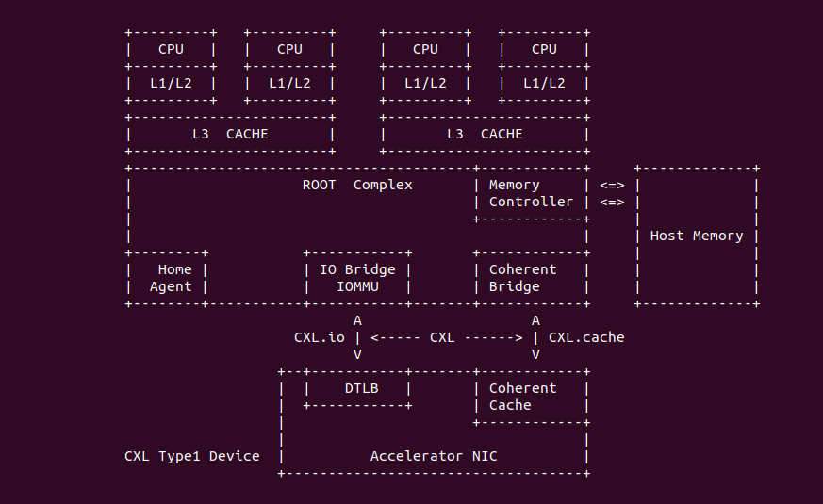
Task: Select the Memory Controller box
Action: [x=531, y=193]
